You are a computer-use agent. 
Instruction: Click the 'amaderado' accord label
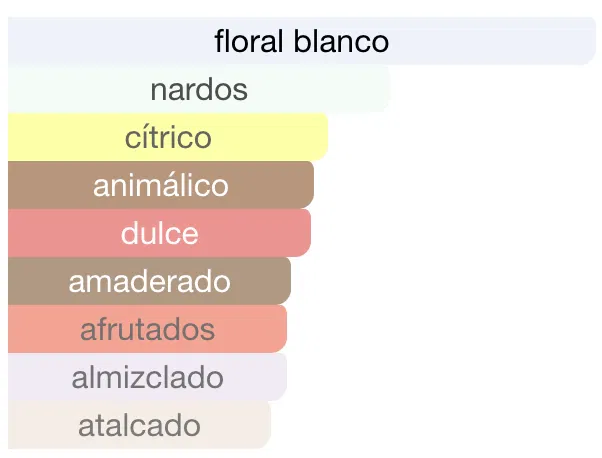(x=149, y=281)
